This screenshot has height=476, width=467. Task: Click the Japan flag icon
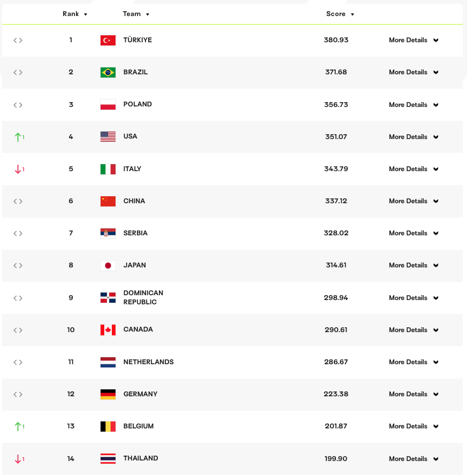(x=108, y=265)
